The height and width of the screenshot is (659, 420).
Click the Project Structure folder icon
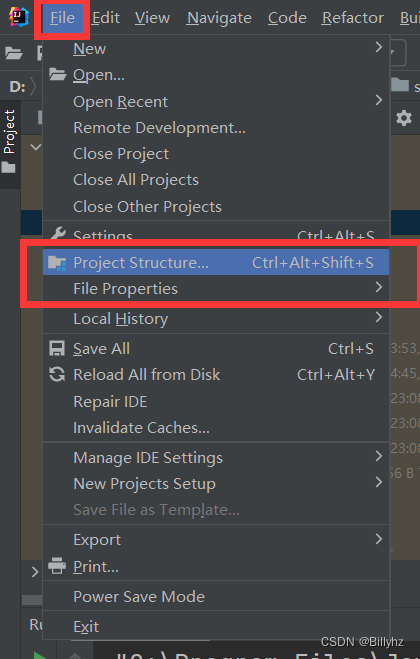pos(57,262)
